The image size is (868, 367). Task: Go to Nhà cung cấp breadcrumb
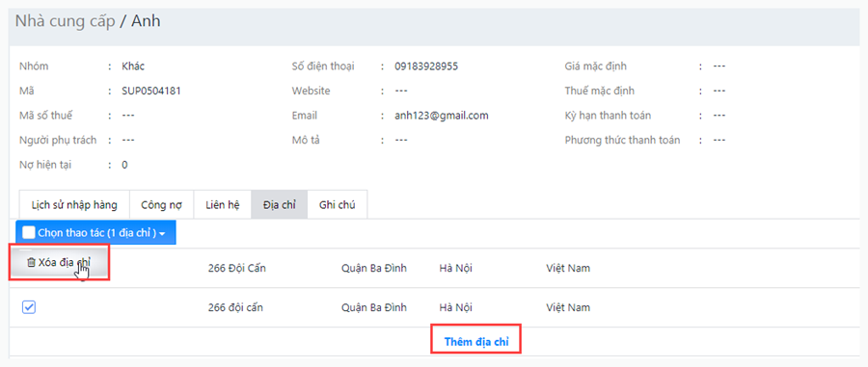66,21
